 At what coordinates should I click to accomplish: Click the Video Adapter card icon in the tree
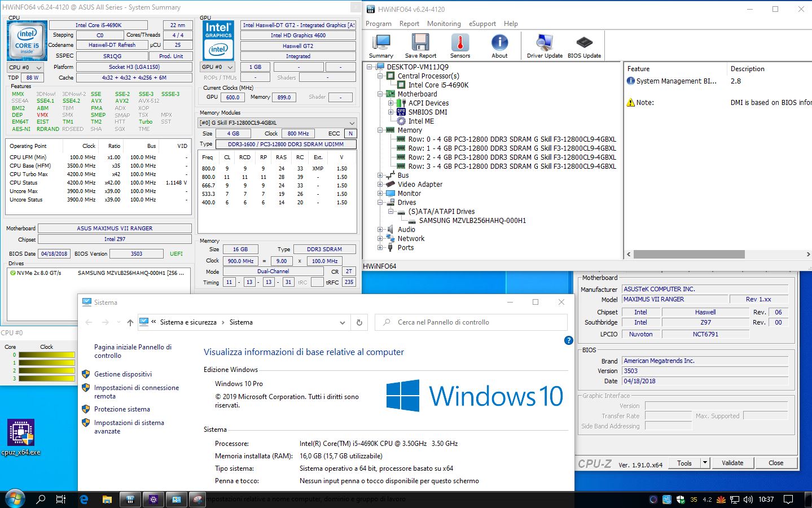click(x=390, y=185)
